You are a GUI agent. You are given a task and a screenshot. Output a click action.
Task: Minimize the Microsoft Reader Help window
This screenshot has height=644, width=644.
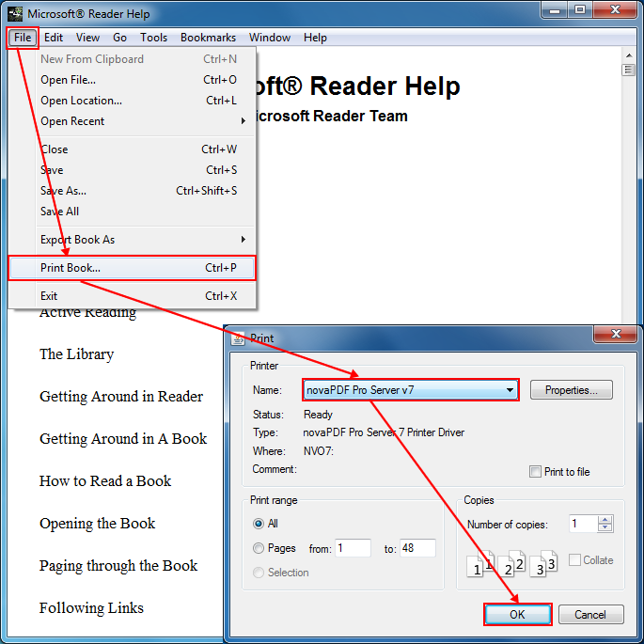point(555,9)
